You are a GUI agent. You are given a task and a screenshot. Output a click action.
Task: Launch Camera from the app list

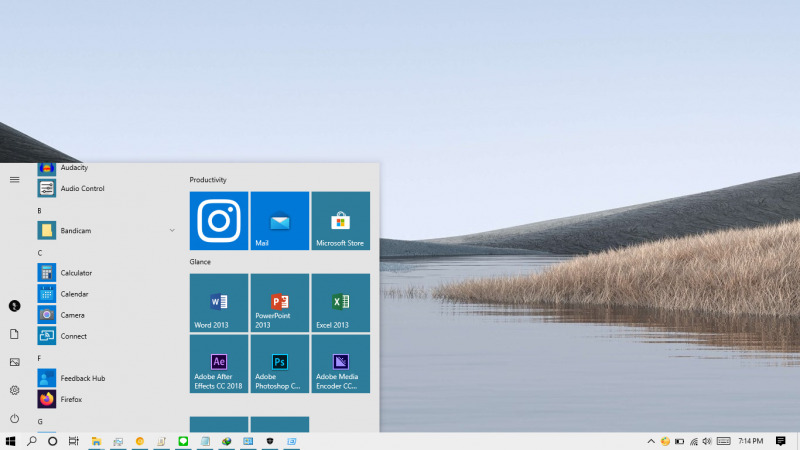tap(106, 315)
